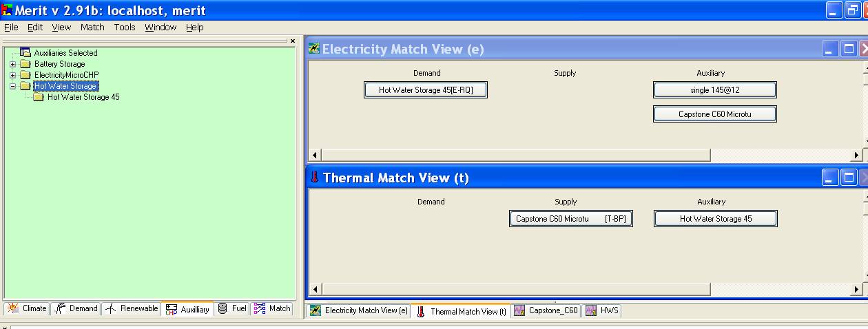Image resolution: width=868 pixels, height=329 pixels.
Task: Expand the ElectricityMicroCHP tree node
Action: (x=12, y=75)
